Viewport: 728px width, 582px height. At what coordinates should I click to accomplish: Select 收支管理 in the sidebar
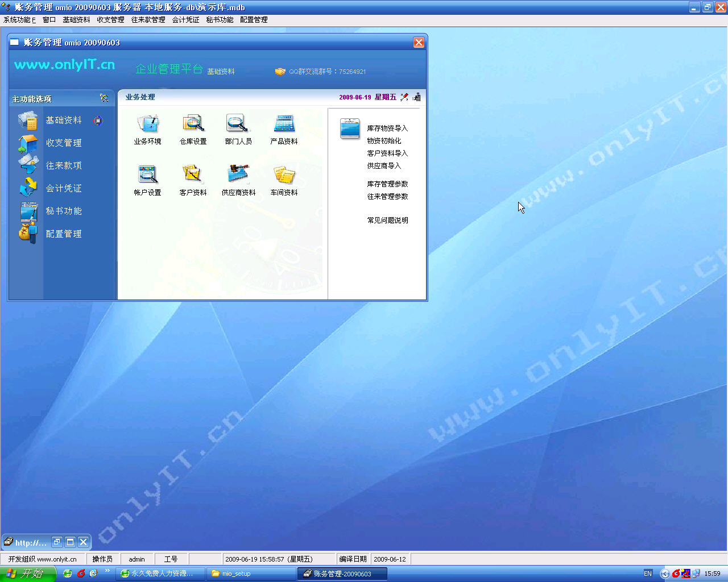click(63, 143)
